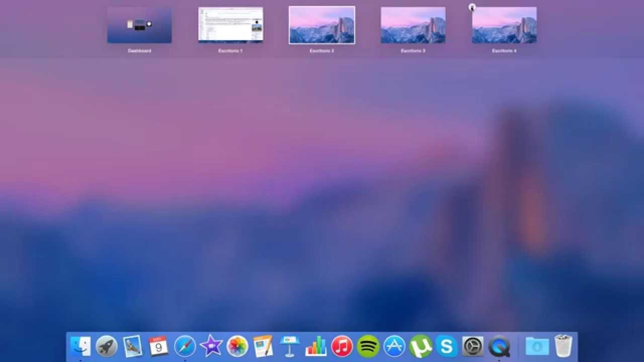Open Pages from the Dock
The image size is (644, 362).
pyautogui.click(x=263, y=346)
